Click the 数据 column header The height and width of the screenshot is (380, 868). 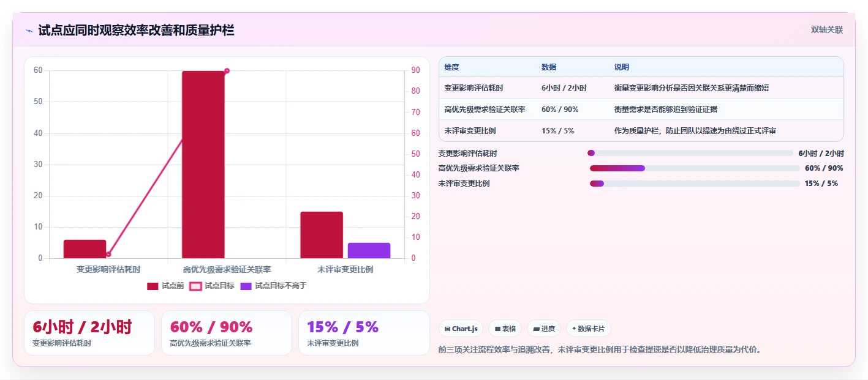coord(549,67)
